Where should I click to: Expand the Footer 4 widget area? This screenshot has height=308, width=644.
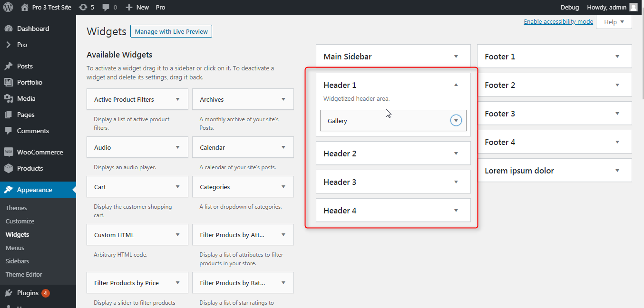[617, 142]
